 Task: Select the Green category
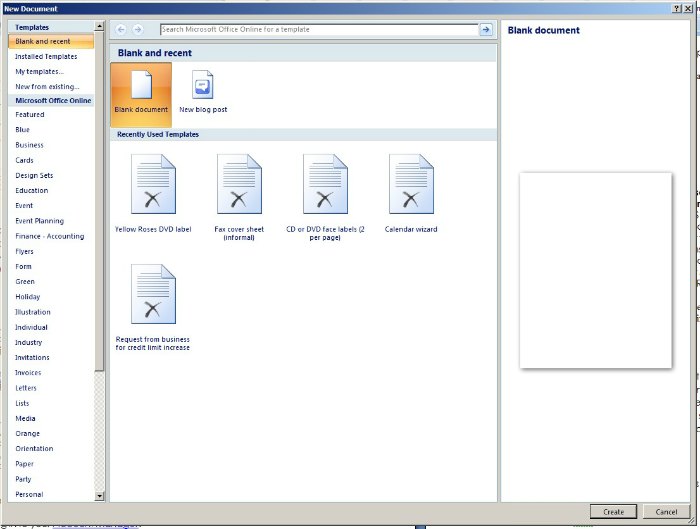click(25, 281)
